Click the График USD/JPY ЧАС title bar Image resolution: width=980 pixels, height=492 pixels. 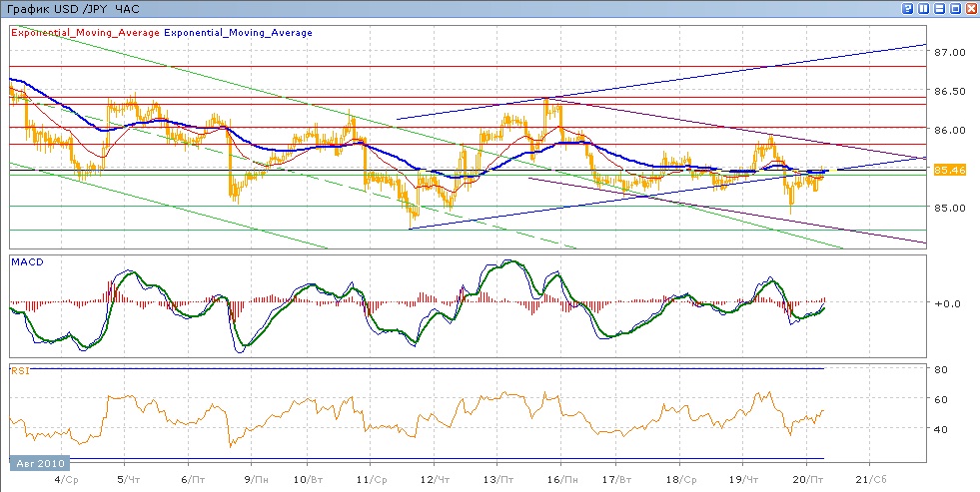(x=74, y=9)
